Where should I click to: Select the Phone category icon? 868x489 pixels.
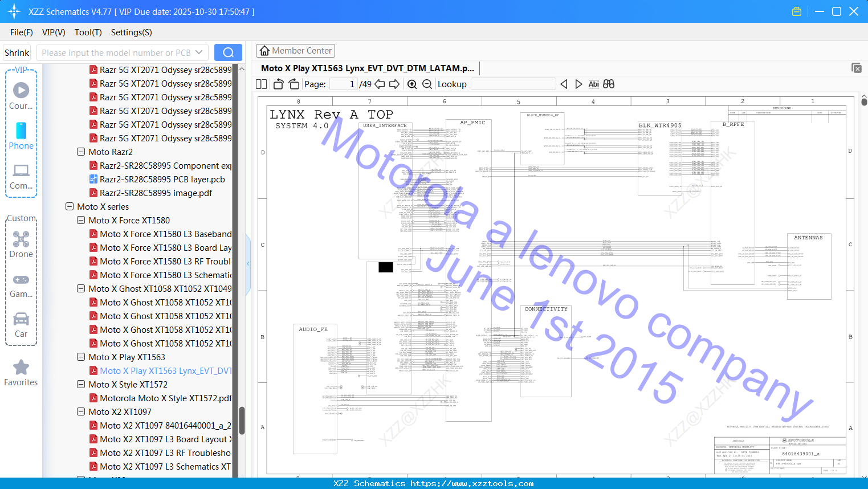tap(21, 136)
